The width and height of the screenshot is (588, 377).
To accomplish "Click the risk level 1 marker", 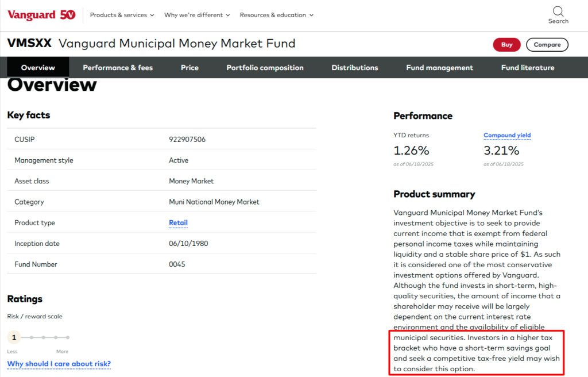I will (x=14, y=337).
